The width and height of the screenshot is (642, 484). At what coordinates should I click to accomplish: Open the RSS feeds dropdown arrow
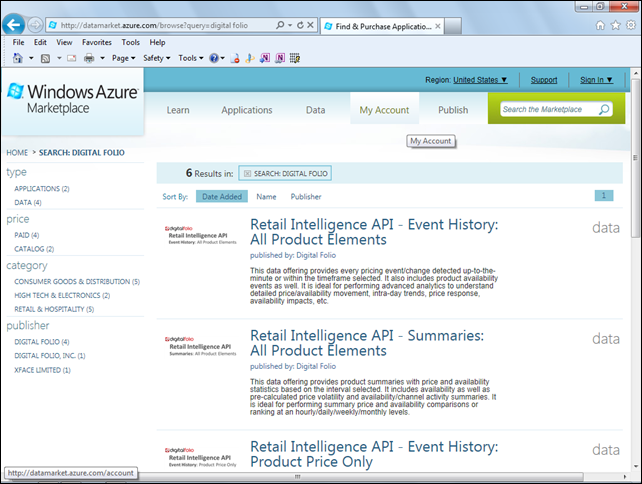(x=59, y=58)
